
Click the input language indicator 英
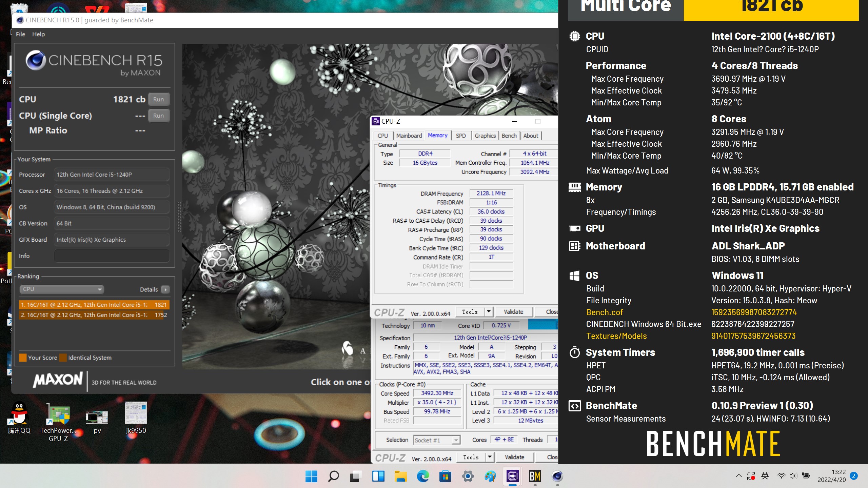click(x=765, y=476)
